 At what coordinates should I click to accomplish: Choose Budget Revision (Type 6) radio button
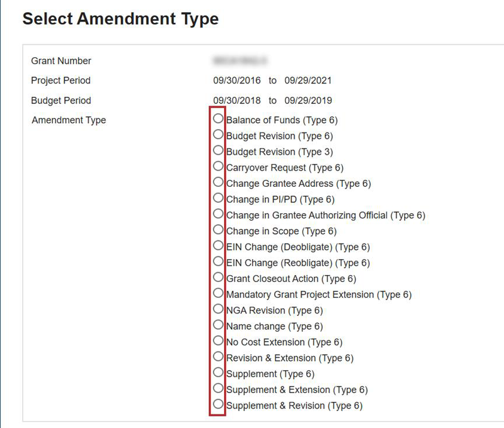pyautogui.click(x=218, y=134)
